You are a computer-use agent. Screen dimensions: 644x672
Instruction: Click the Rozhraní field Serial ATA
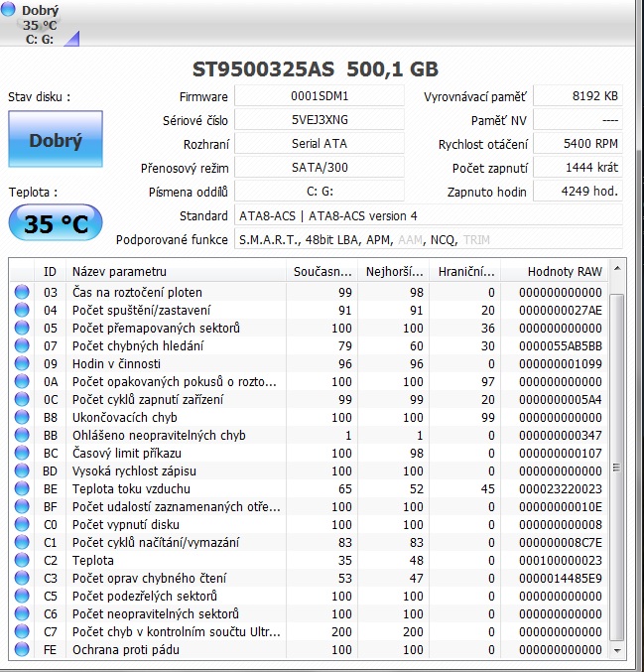click(x=320, y=144)
